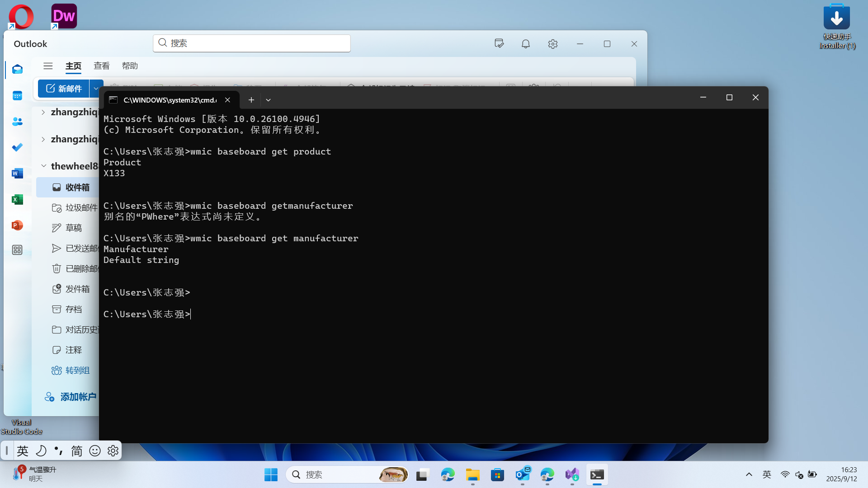Open Outlook Calendar from sidebar
The height and width of the screenshot is (488, 868).
click(x=17, y=95)
